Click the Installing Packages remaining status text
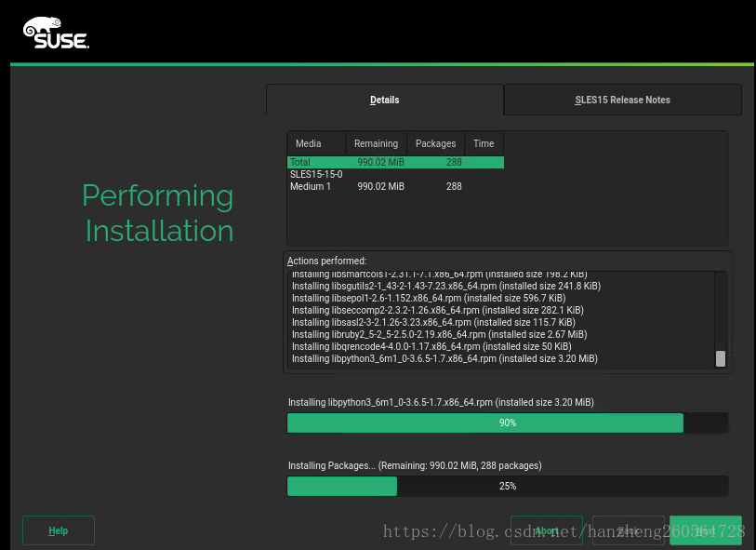Image resolution: width=756 pixels, height=550 pixels. coord(415,465)
